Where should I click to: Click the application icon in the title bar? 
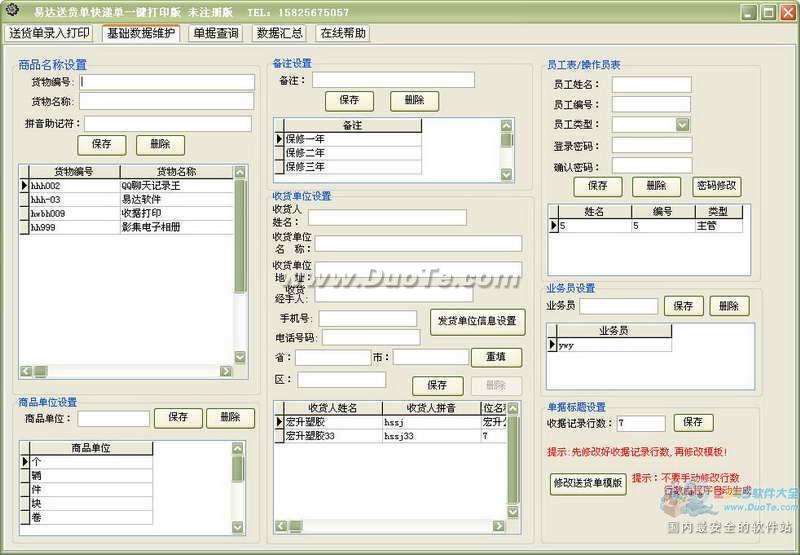(x=12, y=12)
